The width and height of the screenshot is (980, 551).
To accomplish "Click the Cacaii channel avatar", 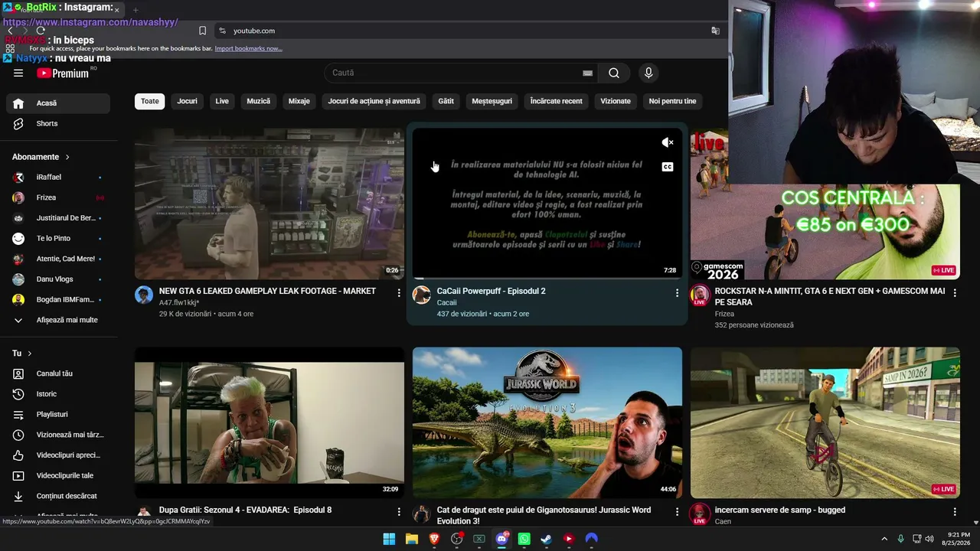I will coord(422,295).
